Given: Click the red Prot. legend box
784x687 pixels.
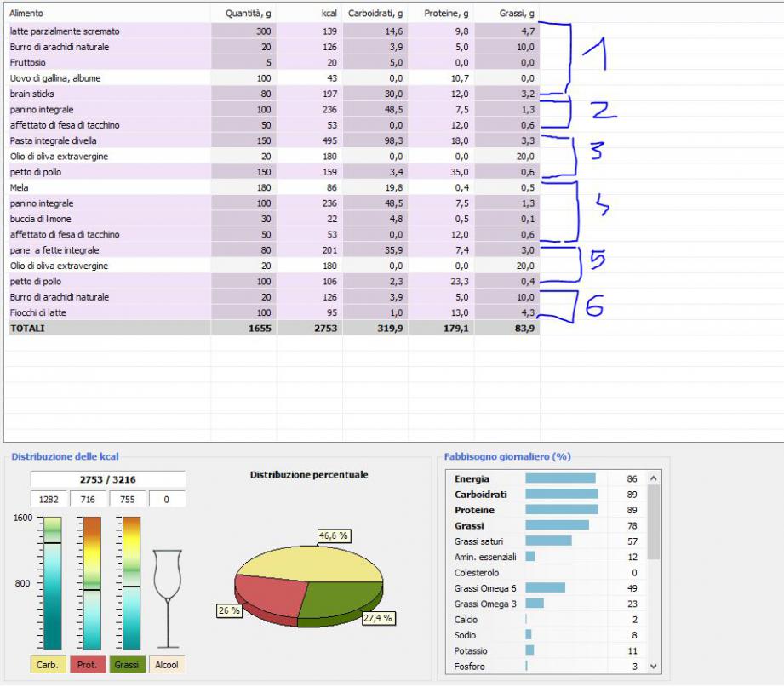Looking at the screenshot, I should click(x=88, y=664).
